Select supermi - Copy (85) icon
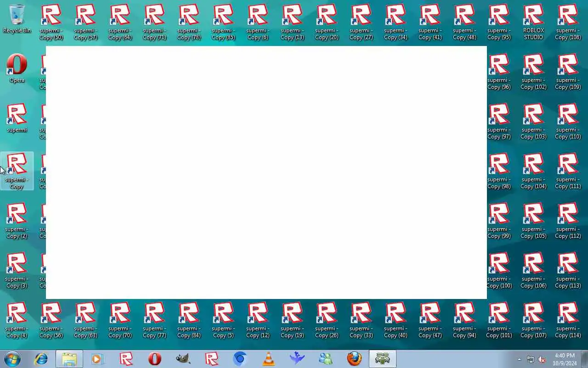 tap(223, 22)
